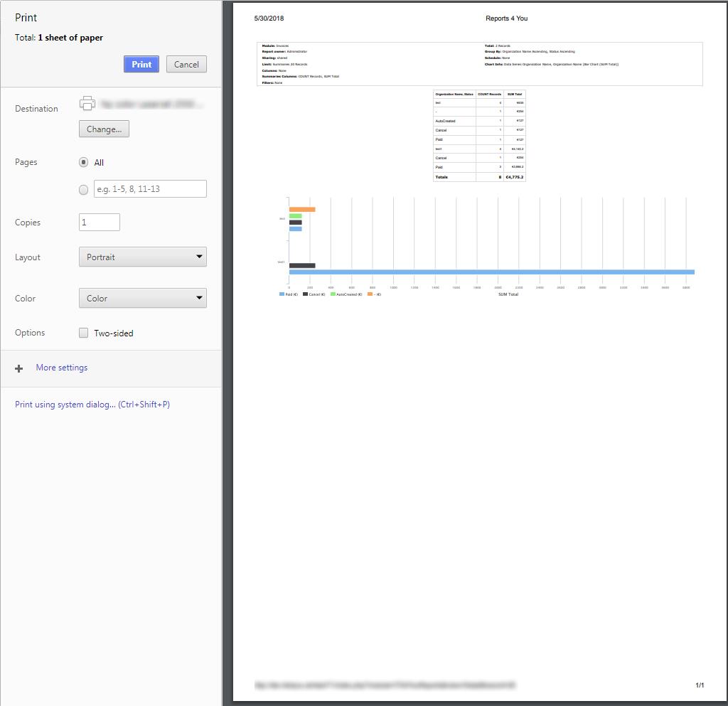The height and width of the screenshot is (706, 728).
Task: Focus the page range text field
Action: click(150, 189)
